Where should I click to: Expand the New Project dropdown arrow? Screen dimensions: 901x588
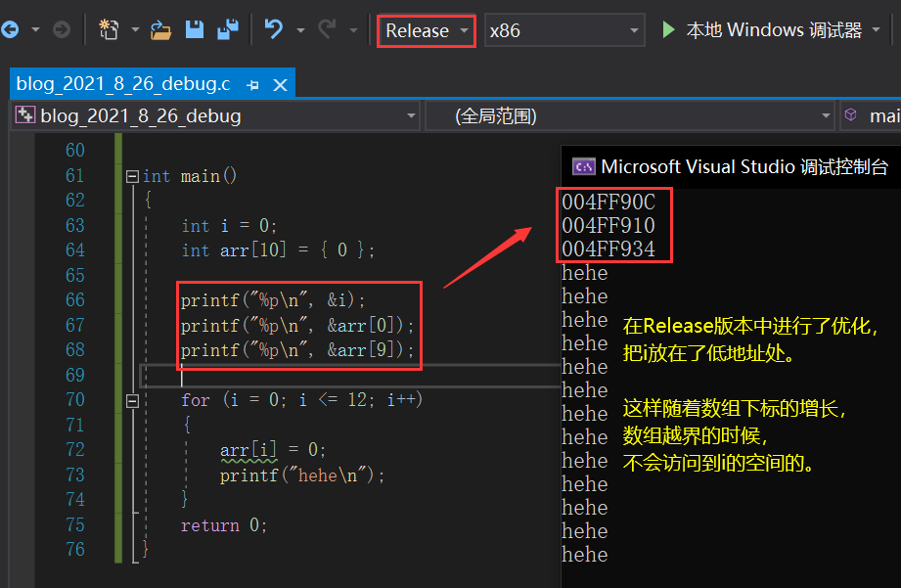135,29
